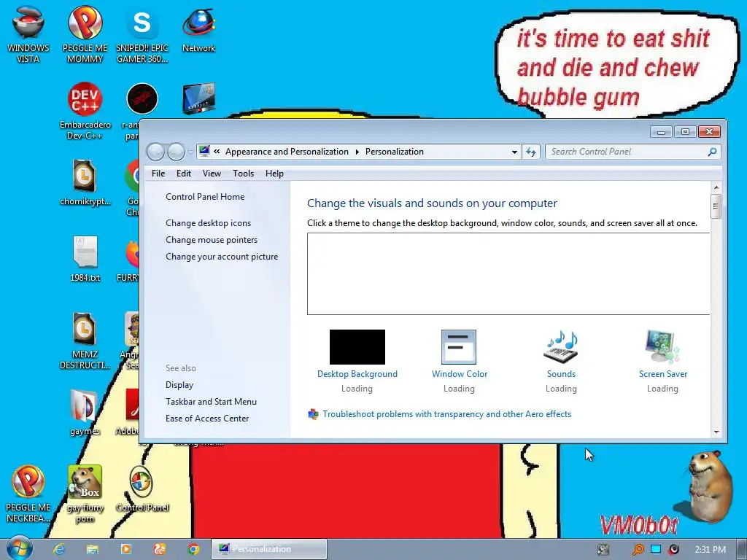The width and height of the screenshot is (747, 560).
Task: Select the PEGGLE ME MOMMY desktop icon
Action: coord(85,34)
